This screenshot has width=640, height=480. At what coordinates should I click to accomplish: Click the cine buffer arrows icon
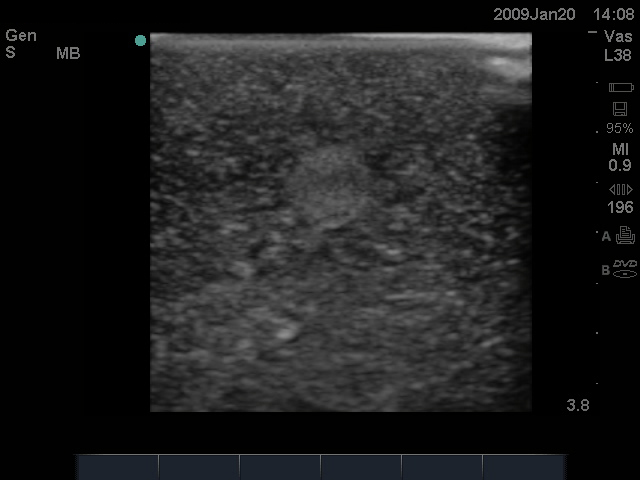620,189
